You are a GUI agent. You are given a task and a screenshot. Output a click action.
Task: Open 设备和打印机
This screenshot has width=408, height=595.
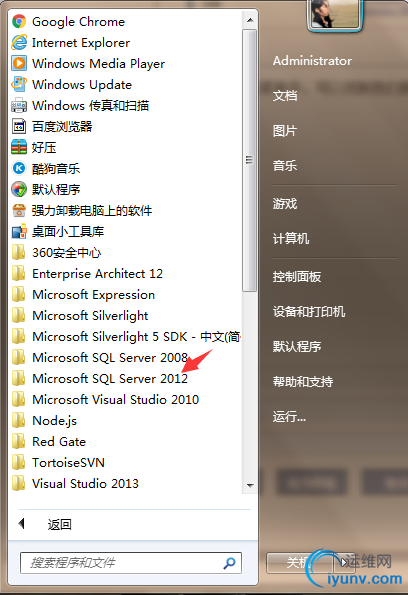click(x=309, y=312)
